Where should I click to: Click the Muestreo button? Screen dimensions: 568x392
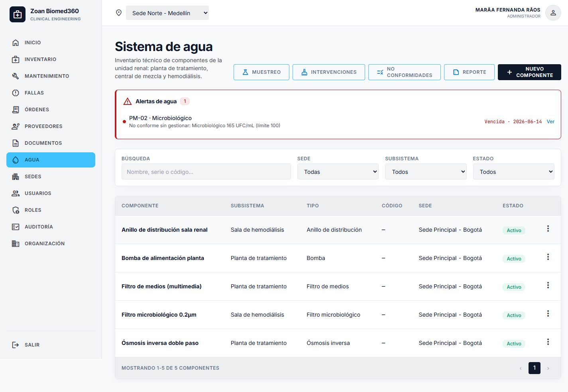coord(261,72)
